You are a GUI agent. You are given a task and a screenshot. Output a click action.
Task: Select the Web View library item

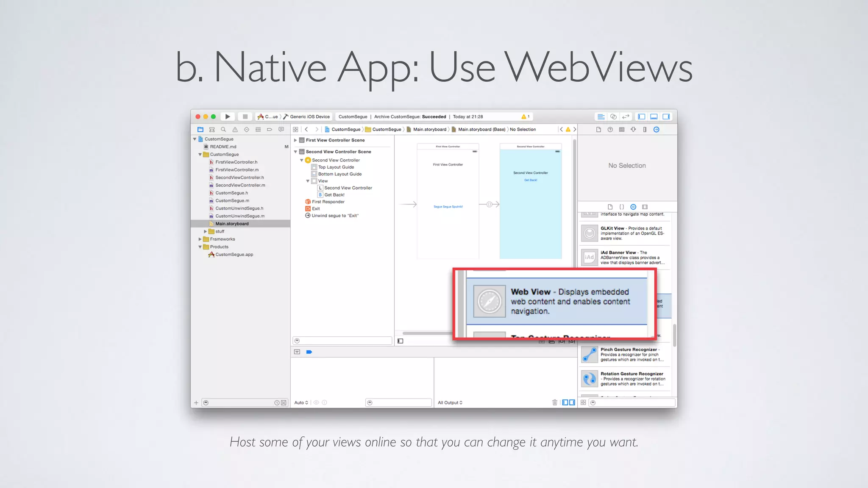(556, 302)
